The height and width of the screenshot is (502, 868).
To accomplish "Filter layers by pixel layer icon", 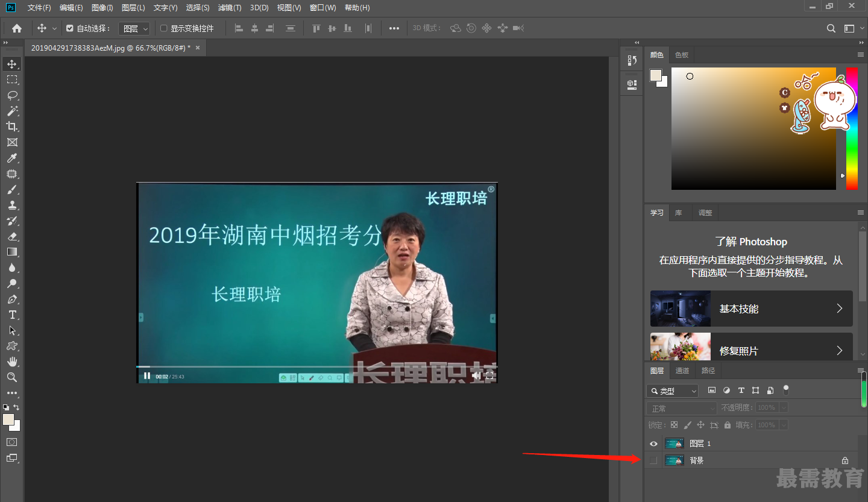I will 711,391.
